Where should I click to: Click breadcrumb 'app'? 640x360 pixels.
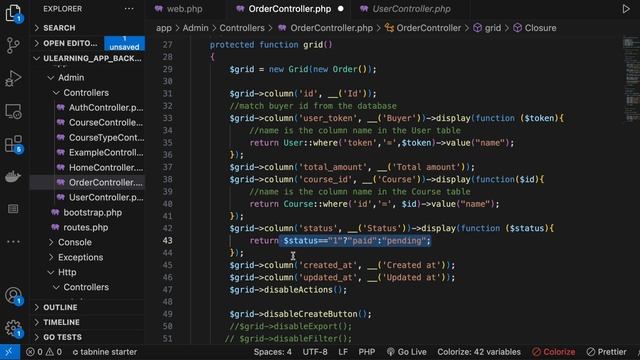coord(164,28)
